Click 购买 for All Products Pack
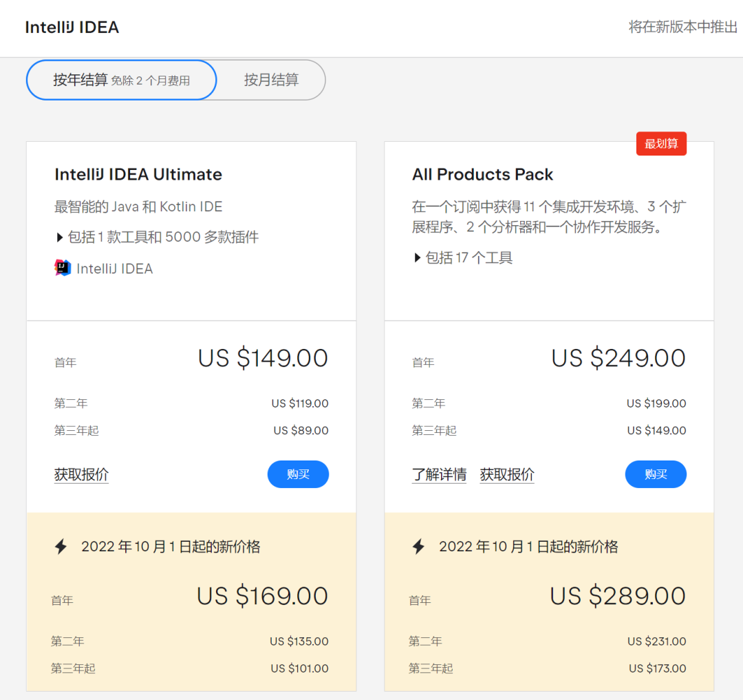 (x=656, y=474)
